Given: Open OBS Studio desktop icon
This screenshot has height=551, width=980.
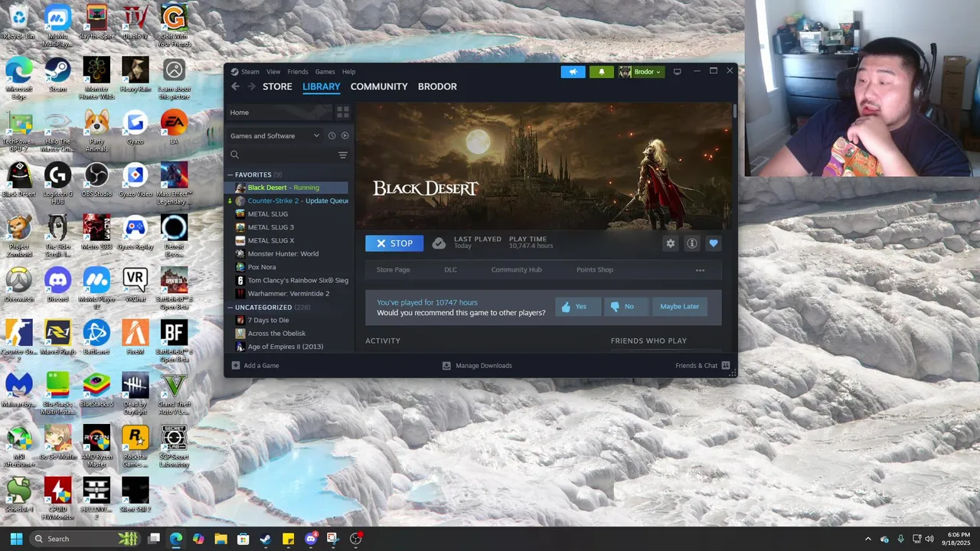Looking at the screenshot, I should pos(96,180).
